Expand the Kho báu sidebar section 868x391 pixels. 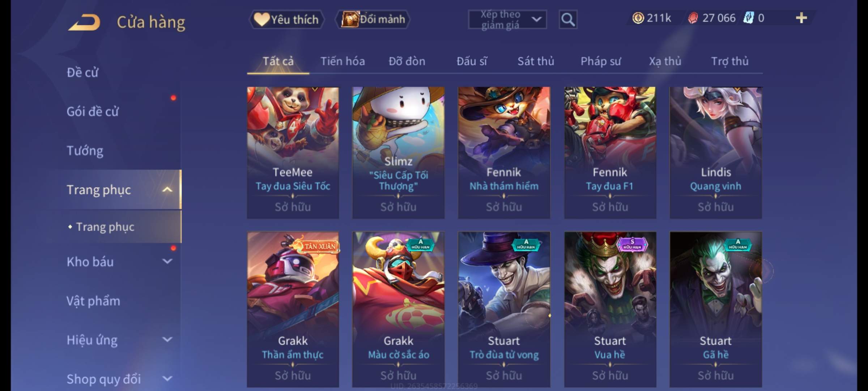167,261
